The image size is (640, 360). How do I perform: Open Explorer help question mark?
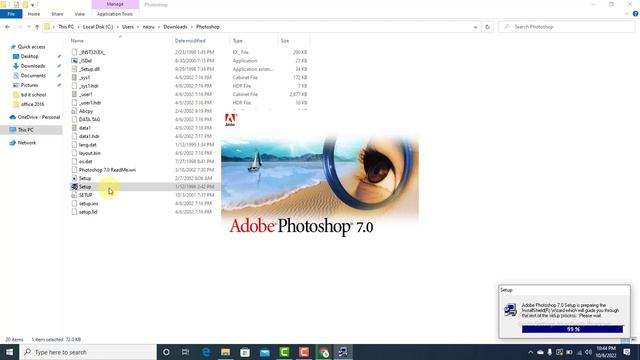pos(636,14)
